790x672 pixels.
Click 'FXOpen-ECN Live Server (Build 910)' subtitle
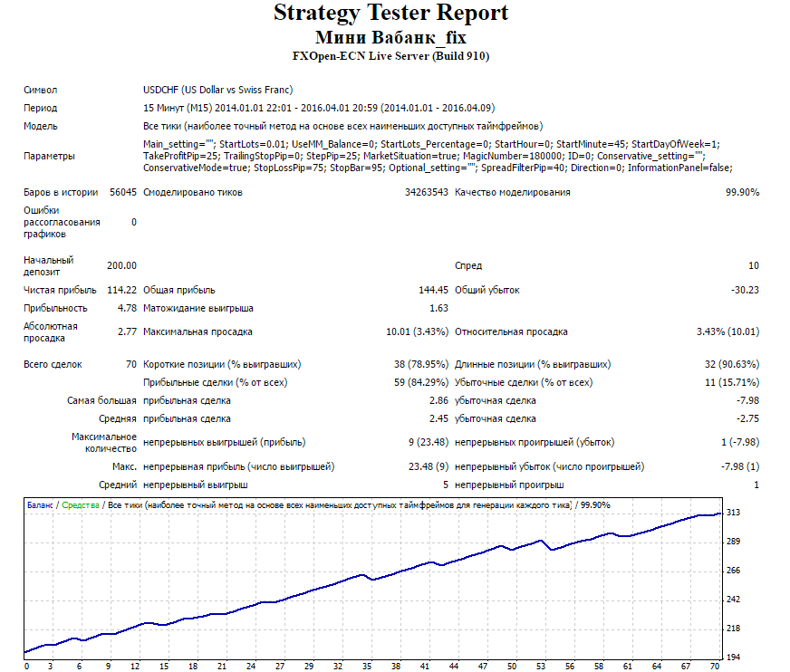click(x=391, y=56)
